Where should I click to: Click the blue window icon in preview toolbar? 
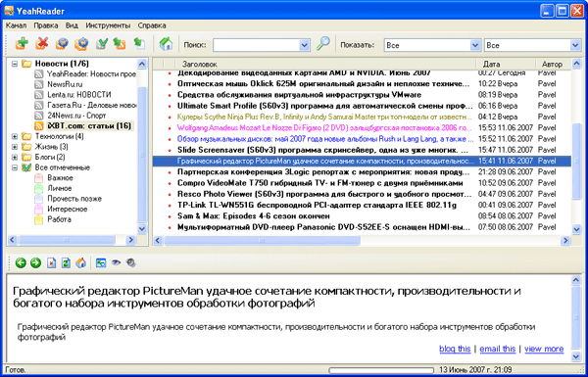pyautogui.click(x=101, y=263)
